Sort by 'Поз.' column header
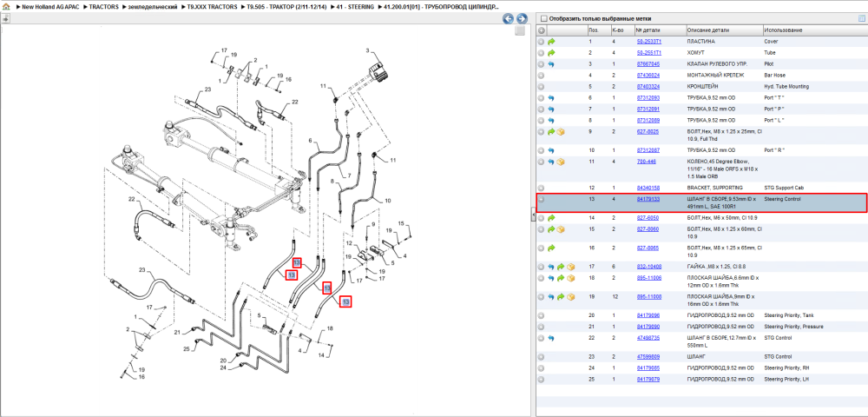The image size is (868, 417). (598, 30)
